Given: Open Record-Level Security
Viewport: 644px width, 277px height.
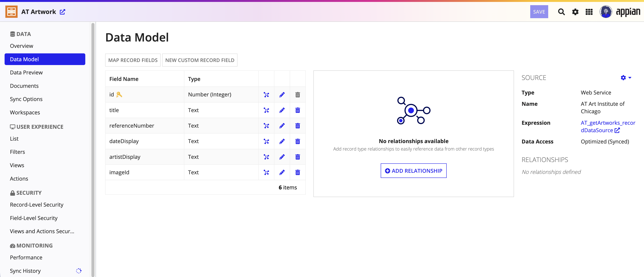Looking at the screenshot, I should [x=45, y=205].
